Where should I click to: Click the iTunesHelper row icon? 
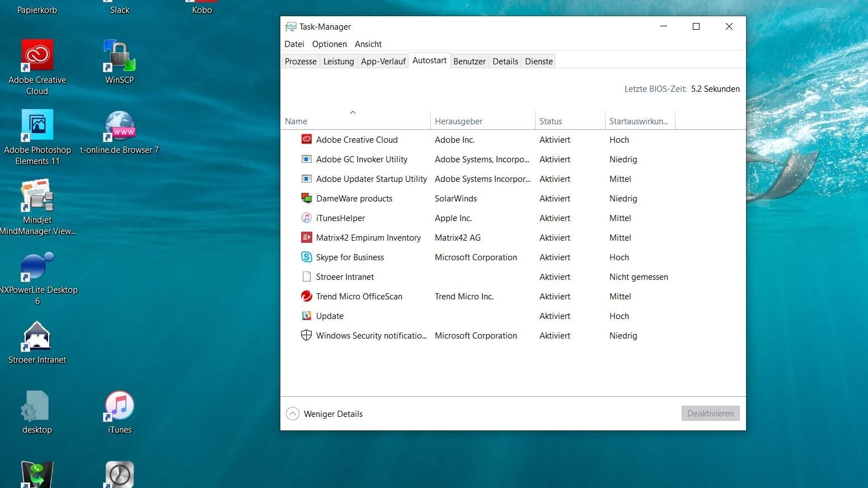[x=306, y=218]
